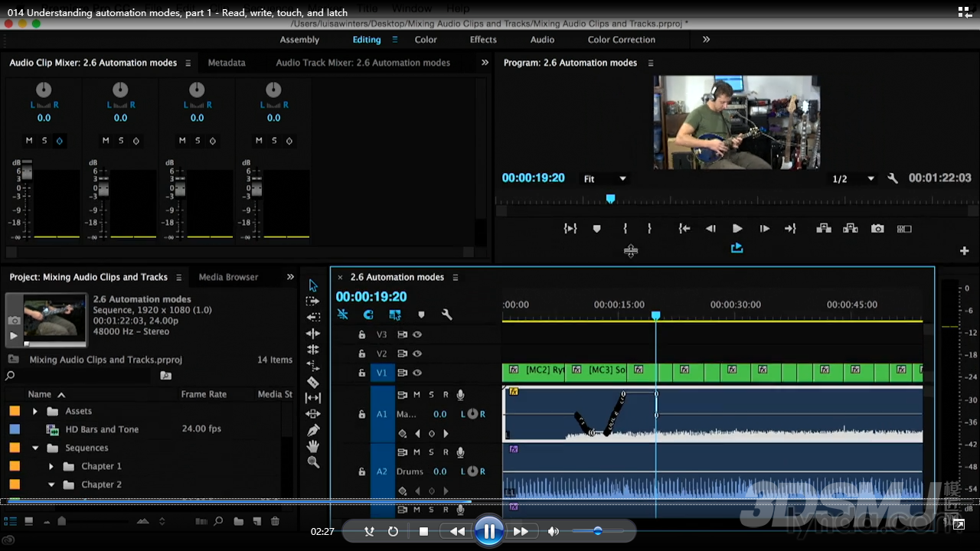Expand the Chapter 1 bin
This screenshot has height=551, width=980.
tap(51, 466)
